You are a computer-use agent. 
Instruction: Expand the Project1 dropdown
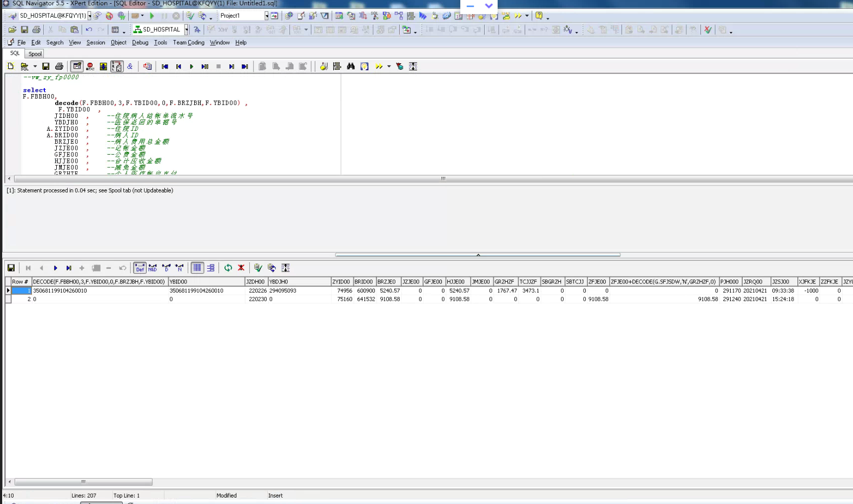point(267,16)
